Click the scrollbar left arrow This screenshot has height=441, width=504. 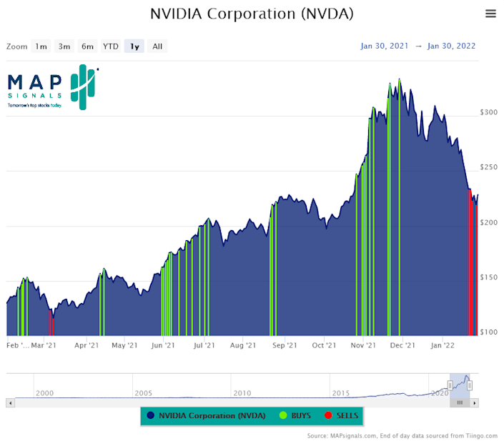(x=10, y=402)
